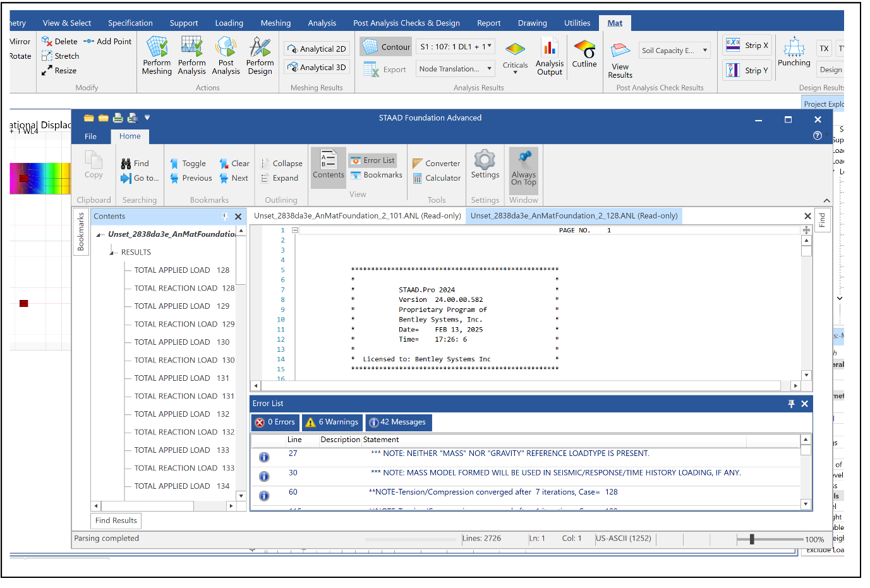
Task: Collapse the Unset_2838da3e_AnMatFoundation root node
Action: coord(100,234)
